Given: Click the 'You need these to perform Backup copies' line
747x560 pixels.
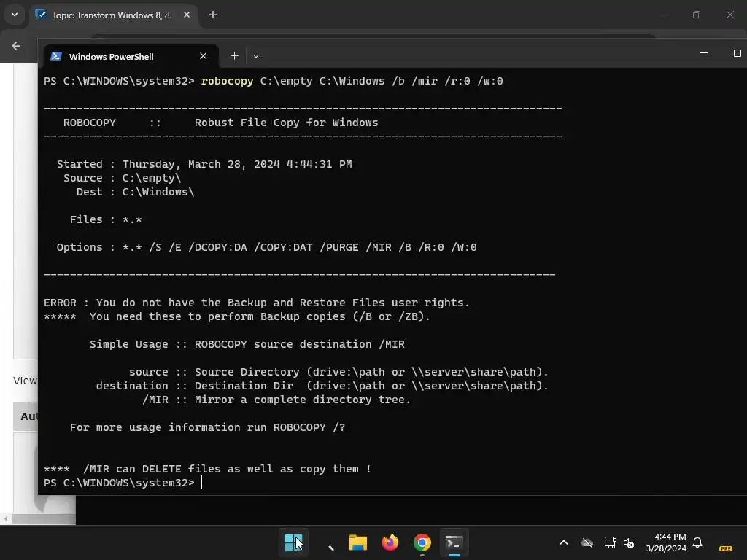Looking at the screenshot, I should [237, 316].
